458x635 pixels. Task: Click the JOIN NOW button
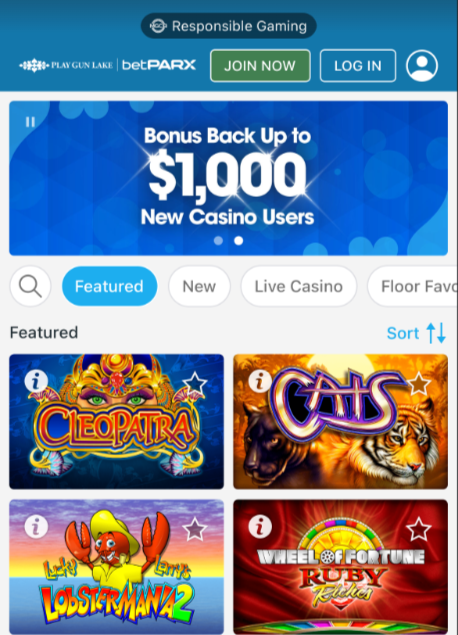click(260, 66)
